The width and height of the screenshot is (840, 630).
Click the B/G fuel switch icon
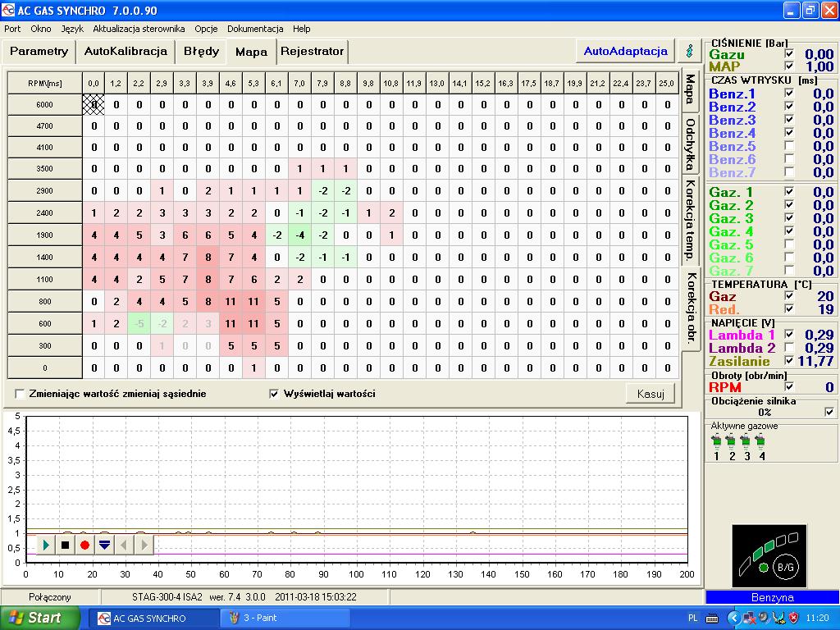[785, 567]
